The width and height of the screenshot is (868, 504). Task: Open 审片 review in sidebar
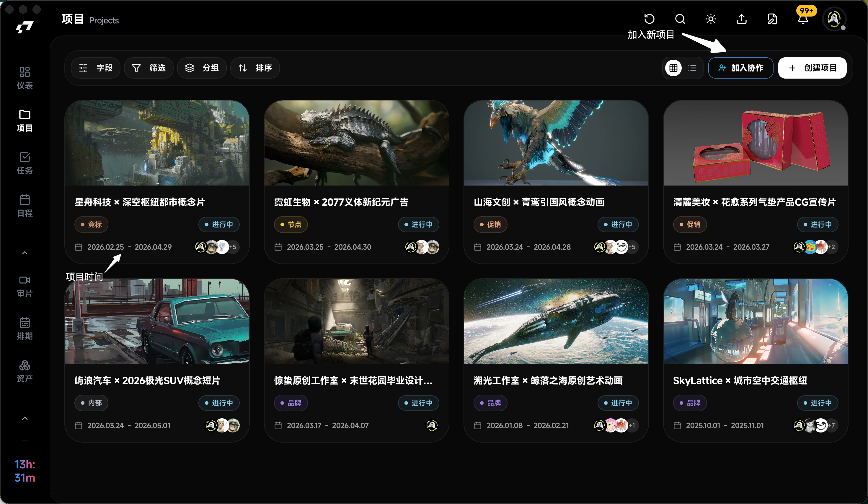[x=25, y=286]
